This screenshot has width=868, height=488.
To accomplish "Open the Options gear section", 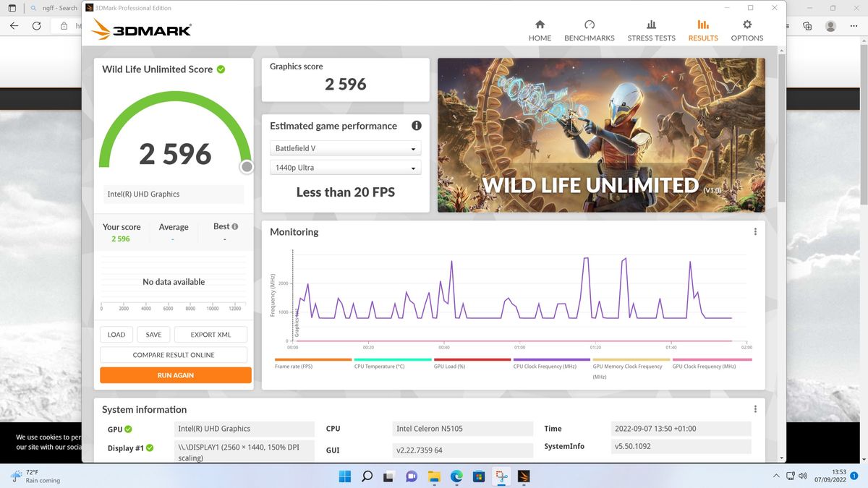I will [x=747, y=30].
